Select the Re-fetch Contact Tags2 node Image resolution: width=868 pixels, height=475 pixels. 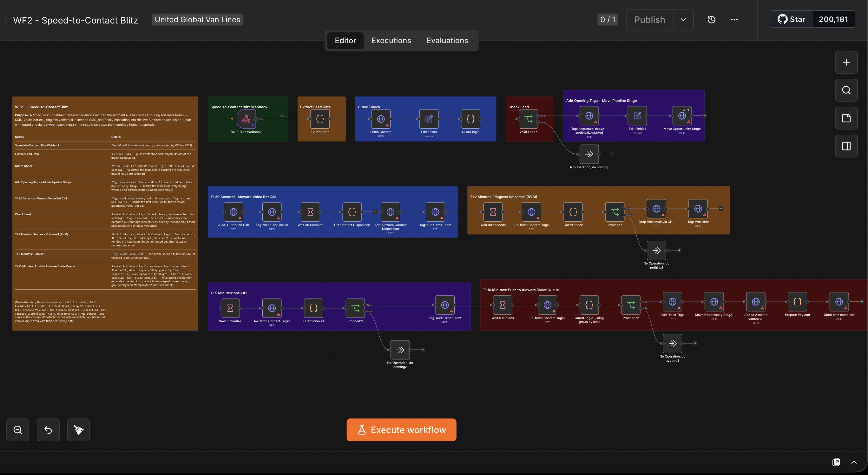pos(548,305)
